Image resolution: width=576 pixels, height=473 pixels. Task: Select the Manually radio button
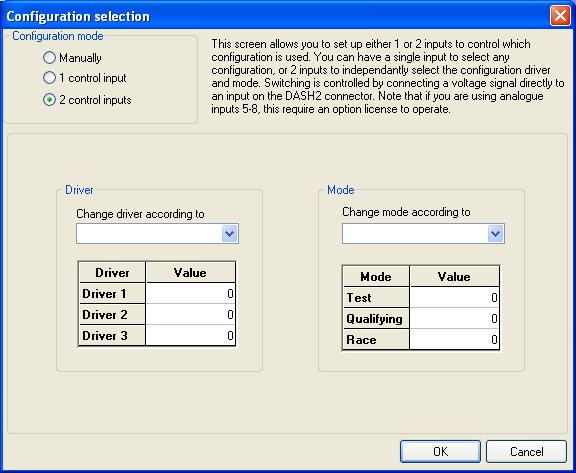[x=49, y=58]
